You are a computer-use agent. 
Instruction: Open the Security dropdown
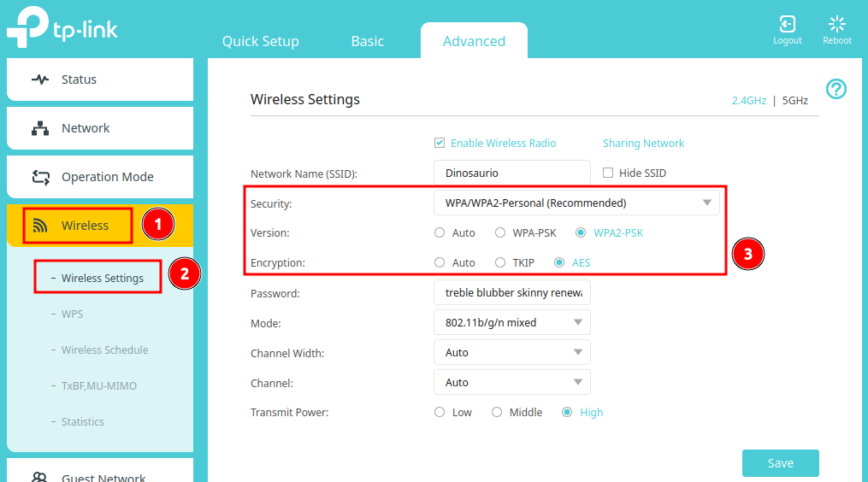point(576,203)
